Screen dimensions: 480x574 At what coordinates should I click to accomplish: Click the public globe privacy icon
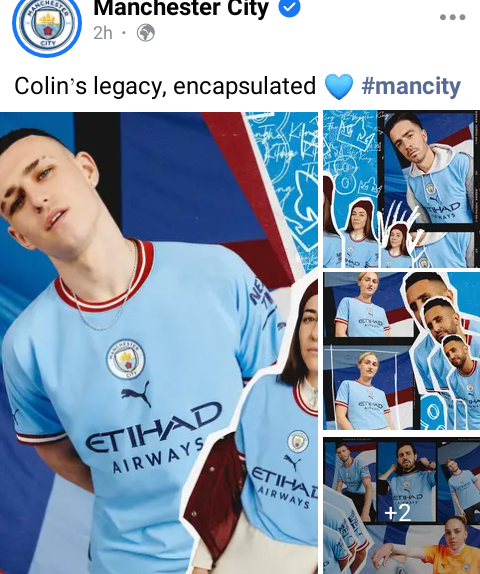click(146, 33)
